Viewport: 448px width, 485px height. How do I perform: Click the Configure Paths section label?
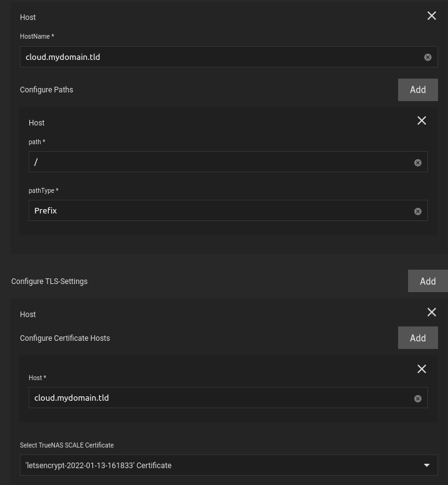point(46,90)
